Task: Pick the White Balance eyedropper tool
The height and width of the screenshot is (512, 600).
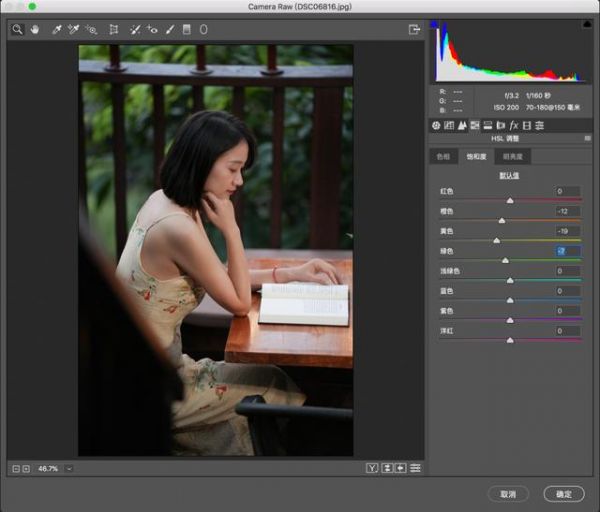Action: 56,30
